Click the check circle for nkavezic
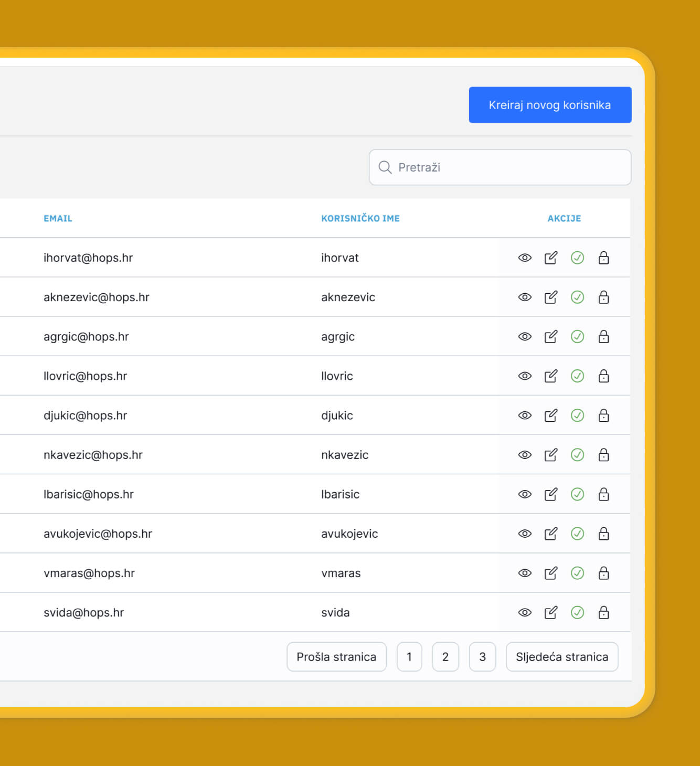The height and width of the screenshot is (766, 700). pos(577,455)
